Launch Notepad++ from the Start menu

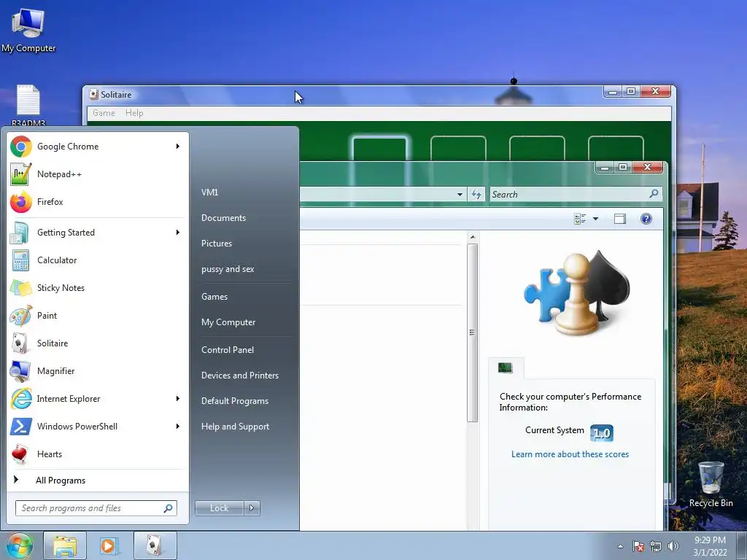97,174
